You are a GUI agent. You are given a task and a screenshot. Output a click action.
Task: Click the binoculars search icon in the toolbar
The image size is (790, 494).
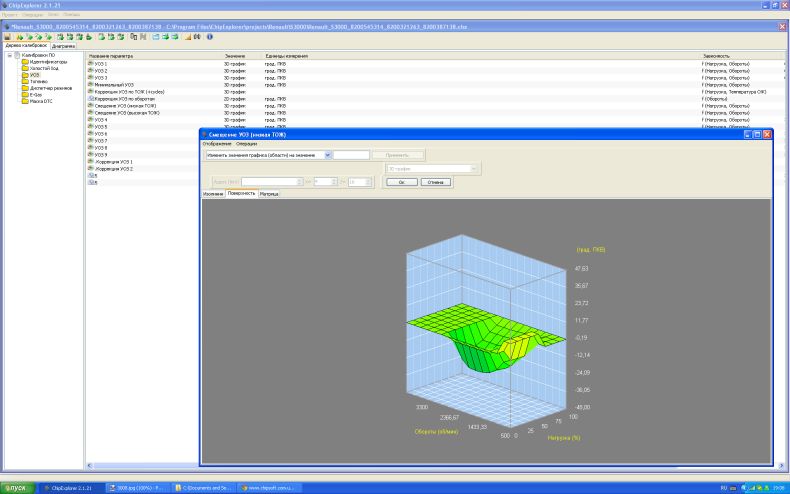tap(197, 37)
